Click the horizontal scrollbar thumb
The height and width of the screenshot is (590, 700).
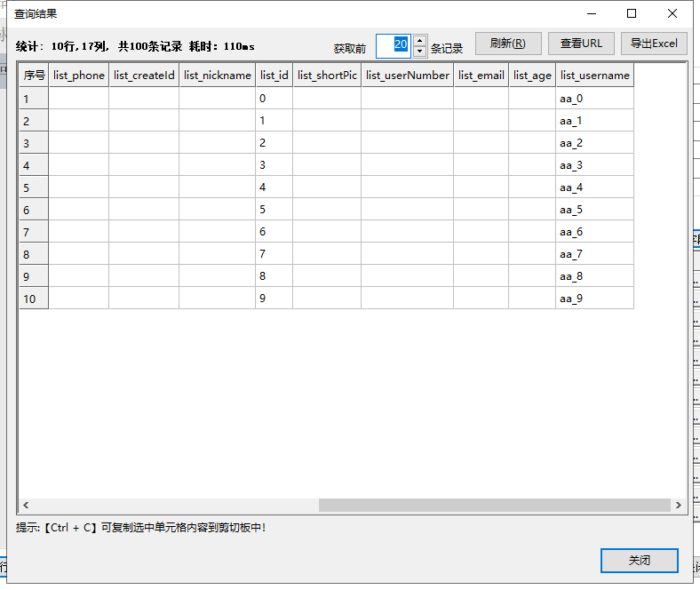point(494,505)
